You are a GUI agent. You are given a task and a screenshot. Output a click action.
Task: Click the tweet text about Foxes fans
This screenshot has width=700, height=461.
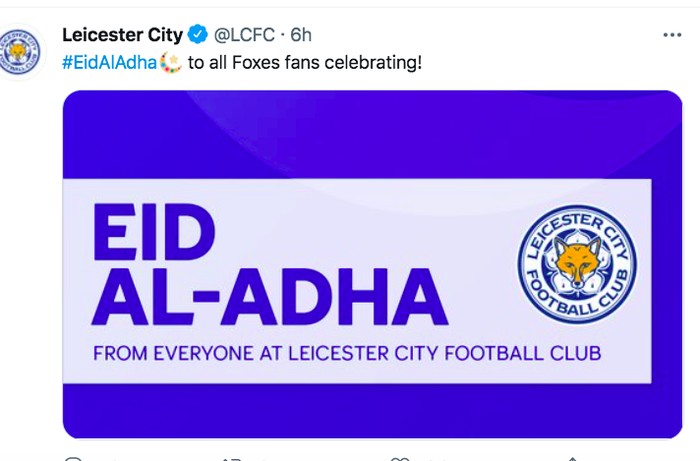[x=304, y=63]
